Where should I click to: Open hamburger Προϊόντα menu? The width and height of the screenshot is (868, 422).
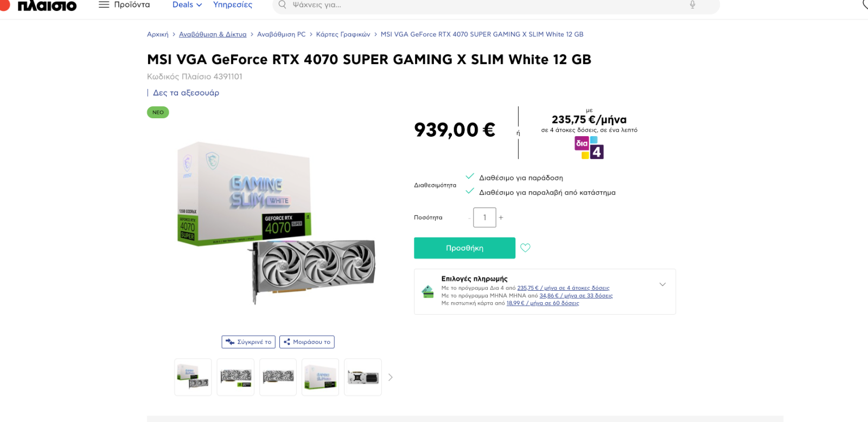click(x=124, y=5)
